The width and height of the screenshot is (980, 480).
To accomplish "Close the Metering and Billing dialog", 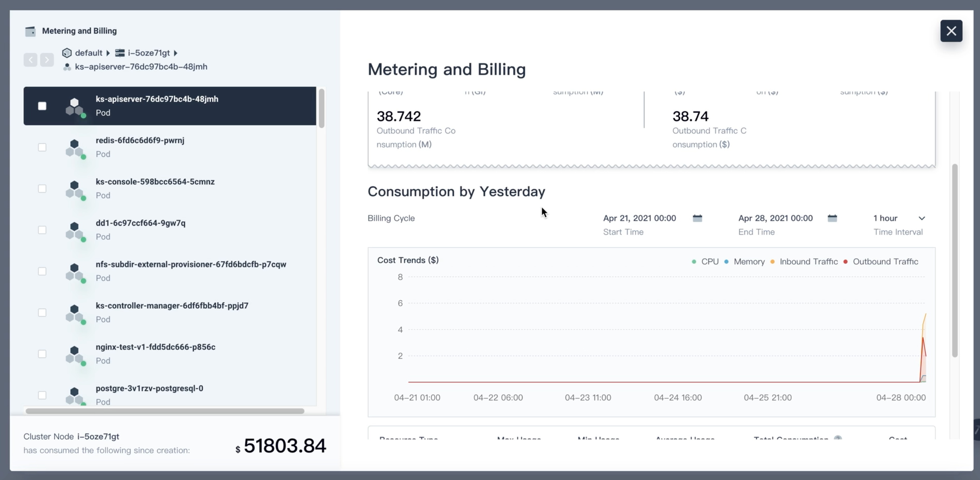I will (x=951, y=31).
